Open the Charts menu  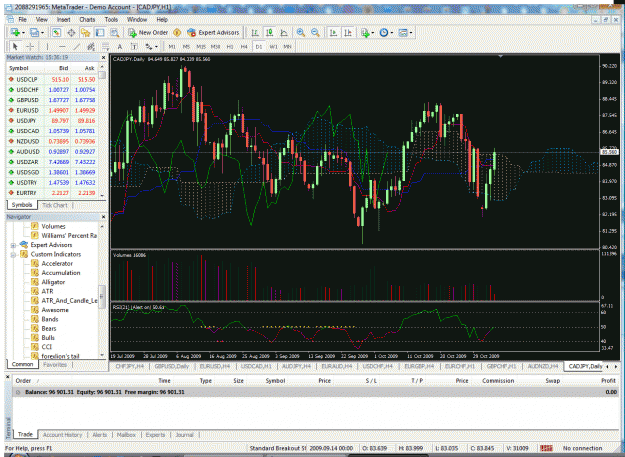pyautogui.click(x=87, y=19)
